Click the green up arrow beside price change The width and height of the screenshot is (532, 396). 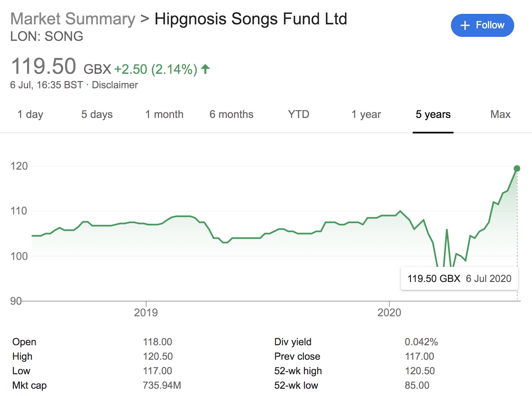(205, 69)
